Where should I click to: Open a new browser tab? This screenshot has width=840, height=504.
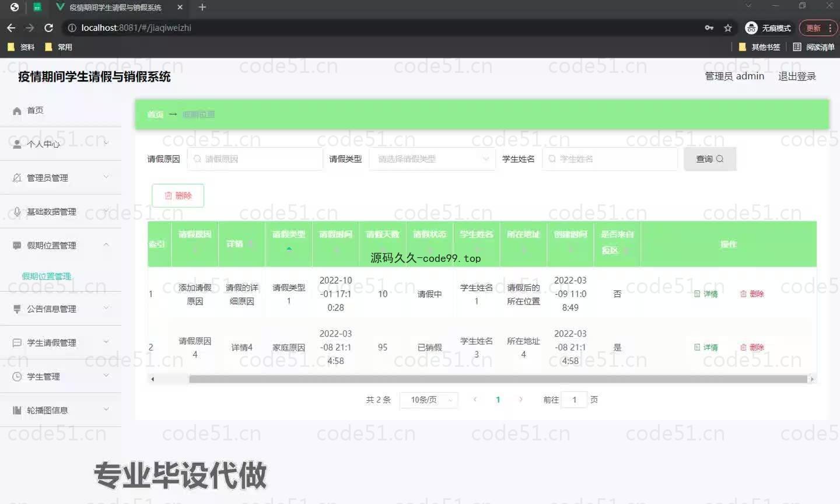[x=202, y=7]
